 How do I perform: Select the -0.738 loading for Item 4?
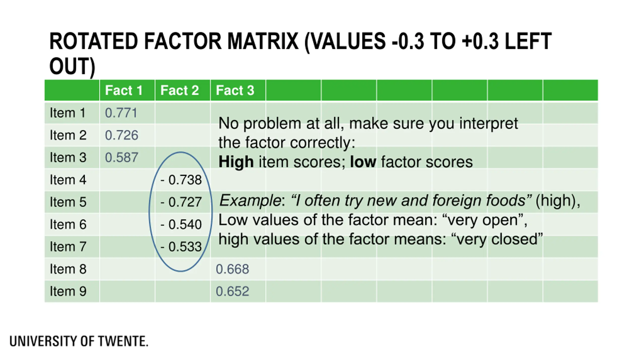point(181,180)
